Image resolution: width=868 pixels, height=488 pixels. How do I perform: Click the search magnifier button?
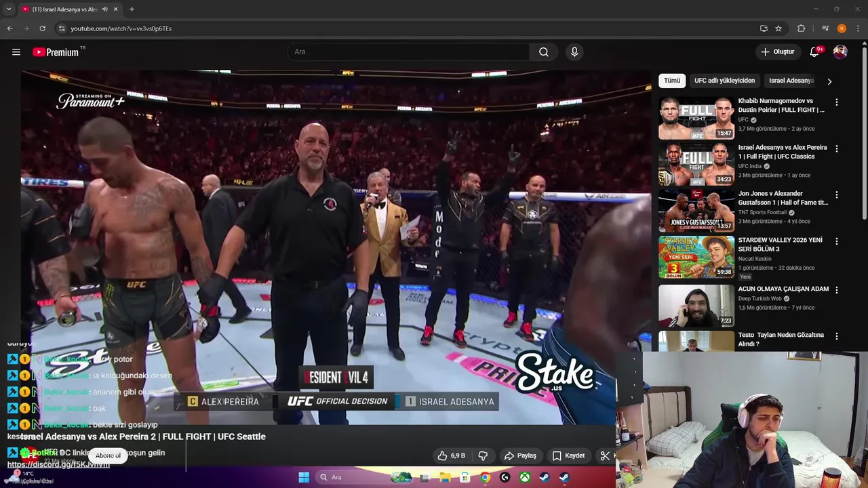(x=544, y=52)
